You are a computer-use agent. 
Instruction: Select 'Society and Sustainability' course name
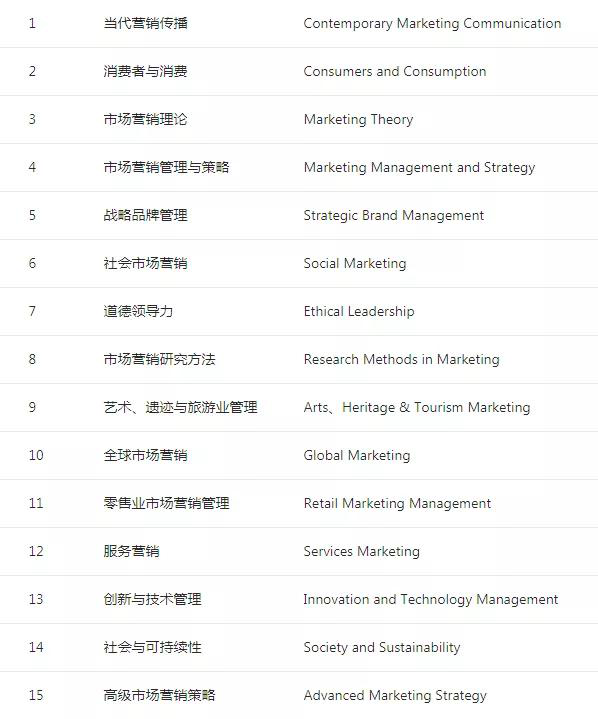(x=382, y=647)
